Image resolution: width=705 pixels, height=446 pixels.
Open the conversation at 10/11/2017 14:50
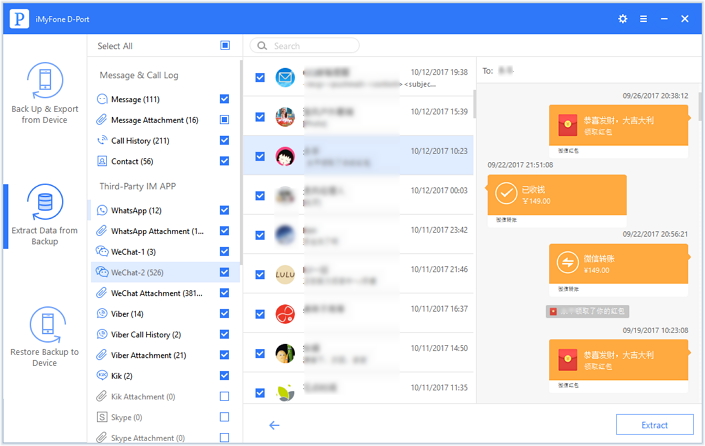click(358, 352)
